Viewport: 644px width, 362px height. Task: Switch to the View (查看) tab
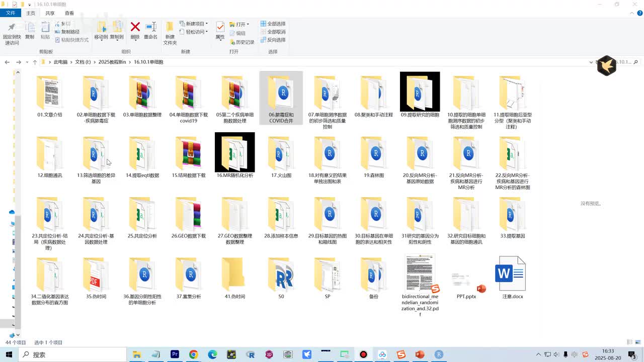(x=69, y=13)
